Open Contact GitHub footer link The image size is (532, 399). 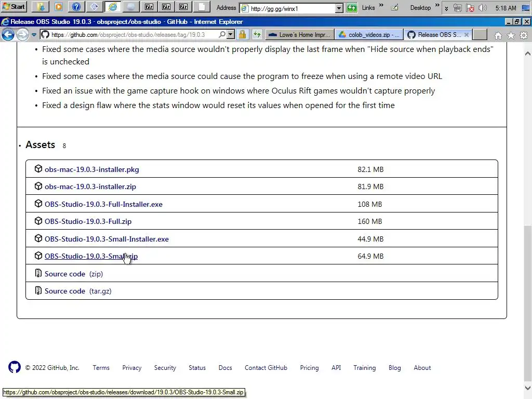(266, 368)
